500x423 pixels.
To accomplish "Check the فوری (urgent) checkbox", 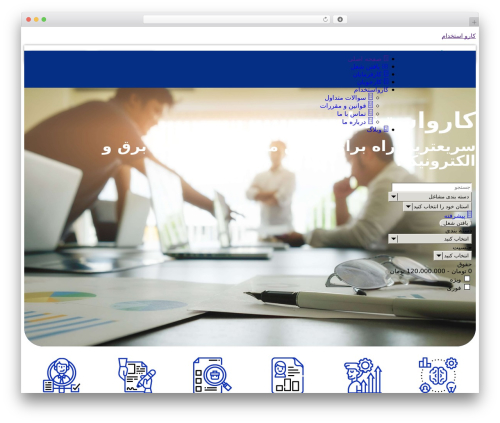I will 467,287.
